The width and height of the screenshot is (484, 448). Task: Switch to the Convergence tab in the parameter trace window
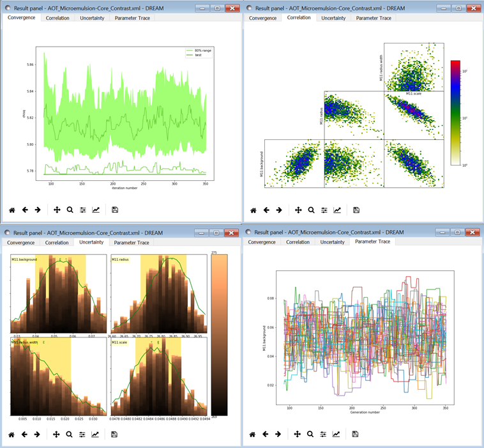coord(262,242)
